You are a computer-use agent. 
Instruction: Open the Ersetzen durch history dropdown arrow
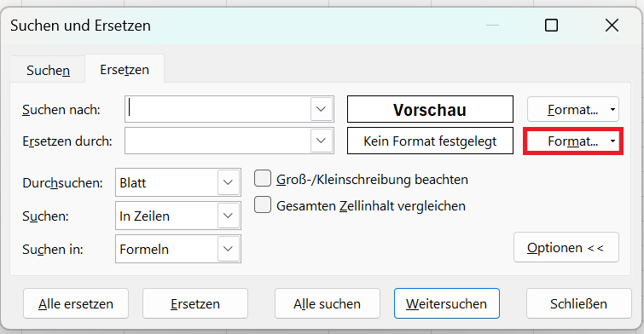[322, 141]
